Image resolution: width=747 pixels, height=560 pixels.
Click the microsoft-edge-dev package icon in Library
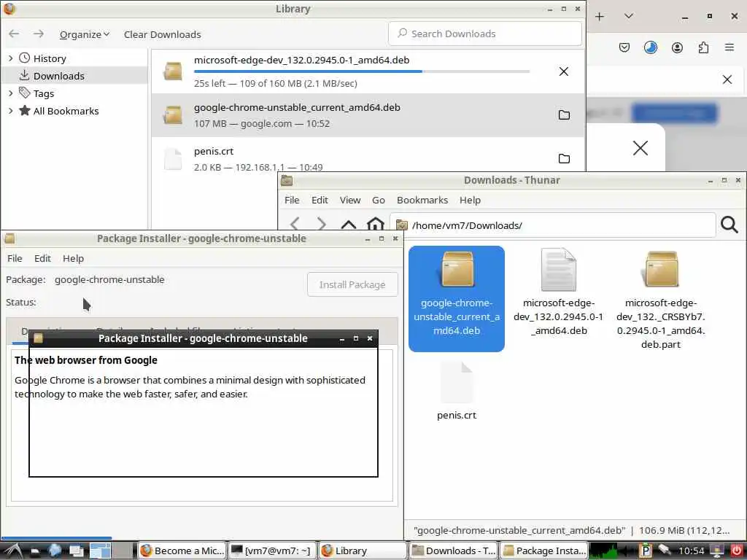click(x=172, y=71)
